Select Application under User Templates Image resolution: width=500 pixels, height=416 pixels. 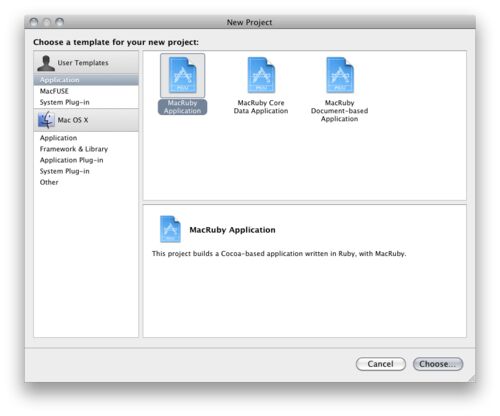tap(86, 80)
